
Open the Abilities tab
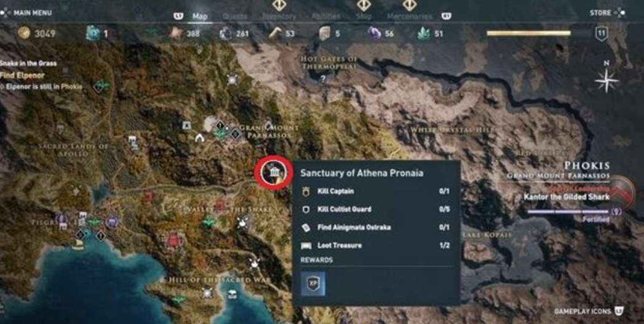click(326, 16)
